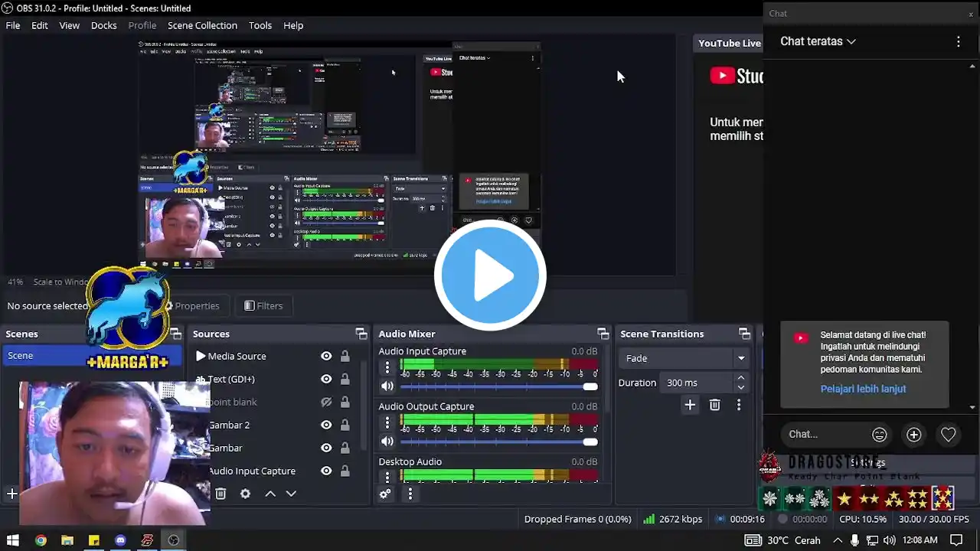The height and width of the screenshot is (551, 980).
Task: Delete the scene transition with the trash icon
Action: coord(714,405)
